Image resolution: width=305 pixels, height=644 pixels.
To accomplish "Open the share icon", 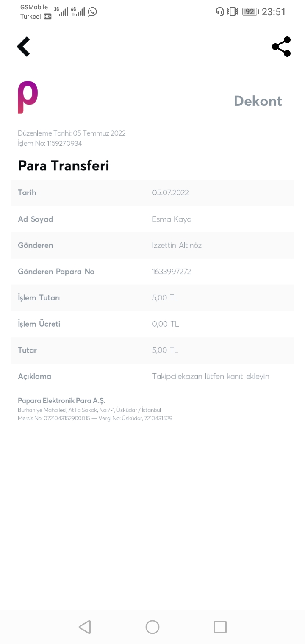I will click(281, 47).
